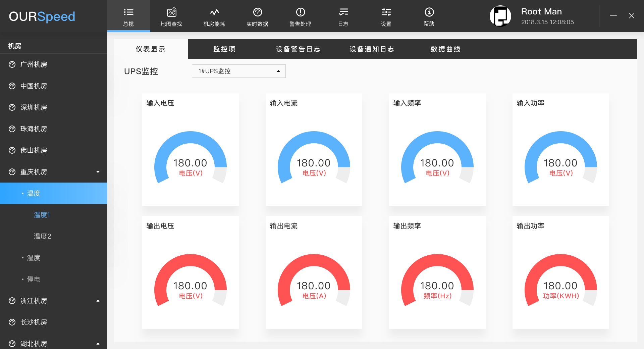Switch to the 监控项 tab
644x349 pixels.
point(224,49)
